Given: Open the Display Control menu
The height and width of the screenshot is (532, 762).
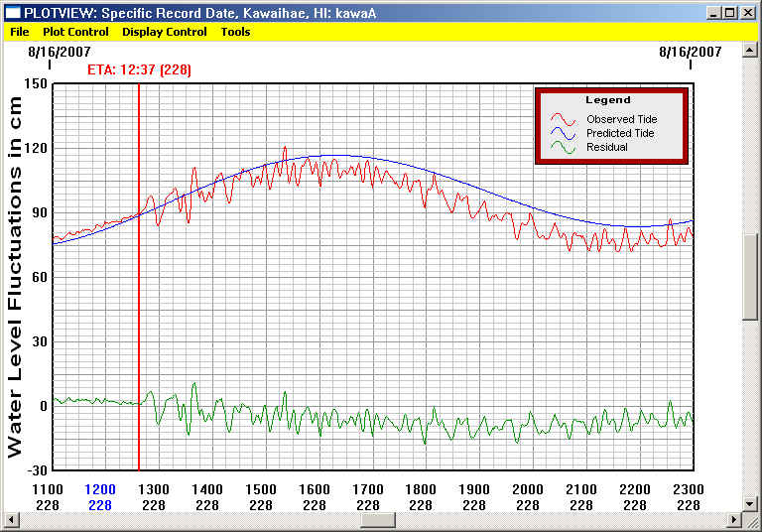Looking at the screenshot, I should (165, 32).
